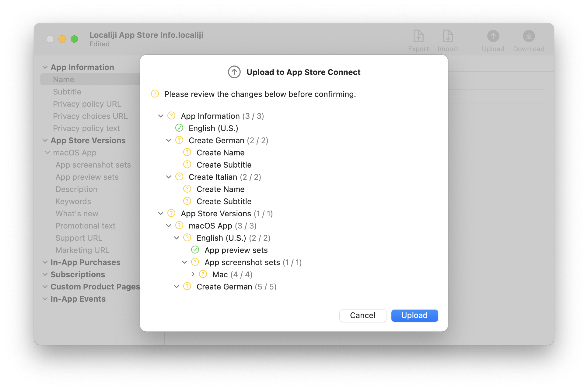Screen dimensions: 588x390
Task: Select Name in the sidebar
Action: (x=90, y=79)
